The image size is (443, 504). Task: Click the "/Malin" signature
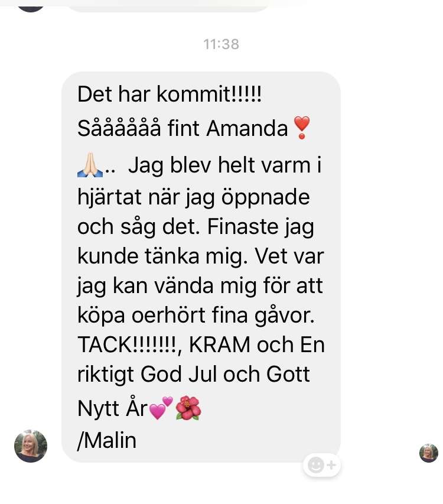point(107,441)
